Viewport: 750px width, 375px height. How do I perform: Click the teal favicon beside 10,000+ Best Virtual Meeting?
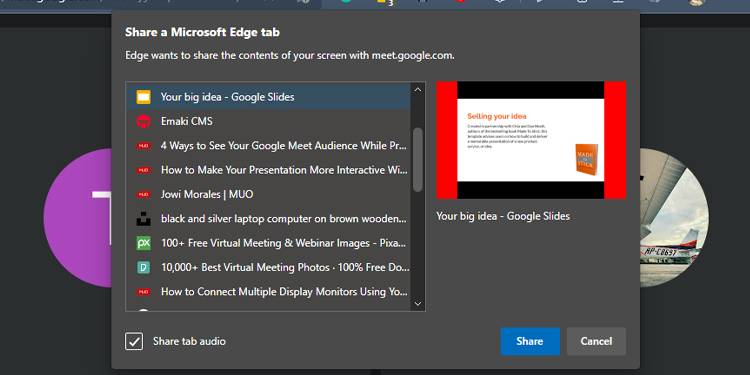[143, 267]
